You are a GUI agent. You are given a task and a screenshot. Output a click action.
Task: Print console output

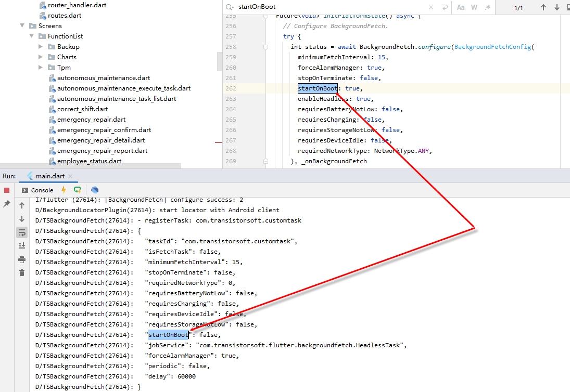pyautogui.click(x=22, y=259)
